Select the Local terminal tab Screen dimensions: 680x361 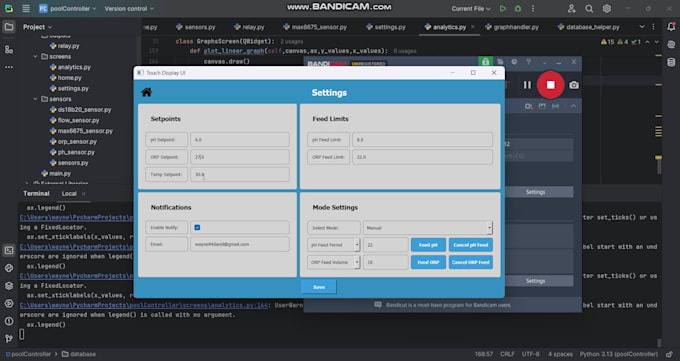coord(69,194)
